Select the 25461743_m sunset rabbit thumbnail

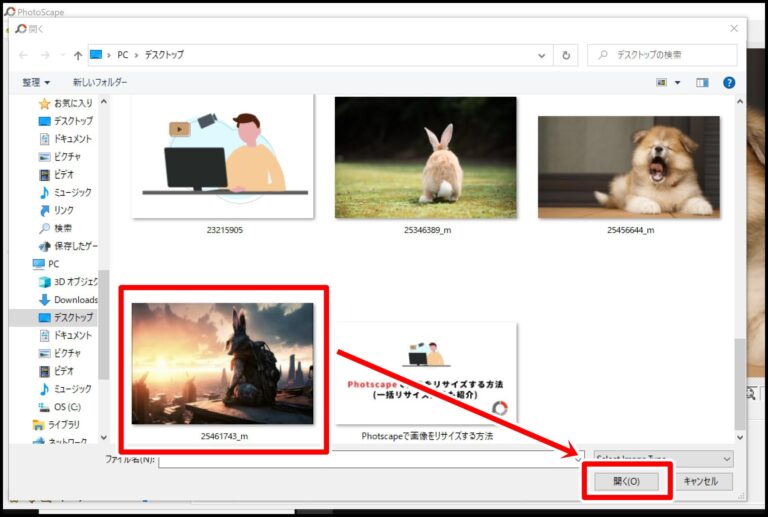pos(223,363)
